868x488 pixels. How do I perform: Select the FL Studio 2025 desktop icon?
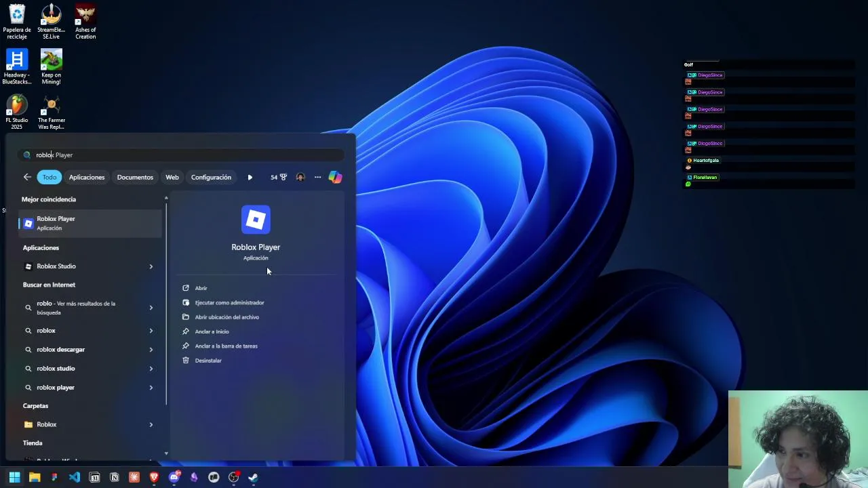pyautogui.click(x=17, y=113)
